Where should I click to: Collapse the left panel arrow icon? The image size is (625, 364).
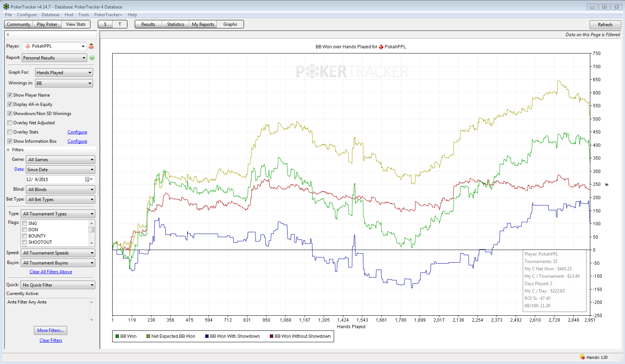pos(7,35)
